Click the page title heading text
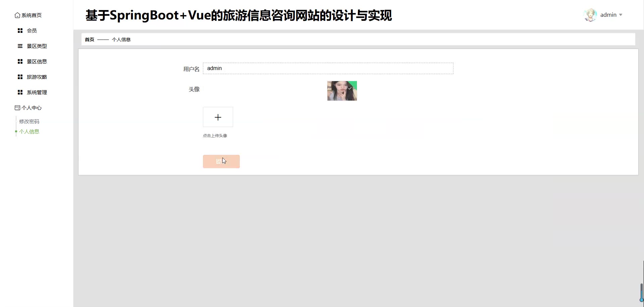Screen dimensions: 644x307 coord(238,15)
